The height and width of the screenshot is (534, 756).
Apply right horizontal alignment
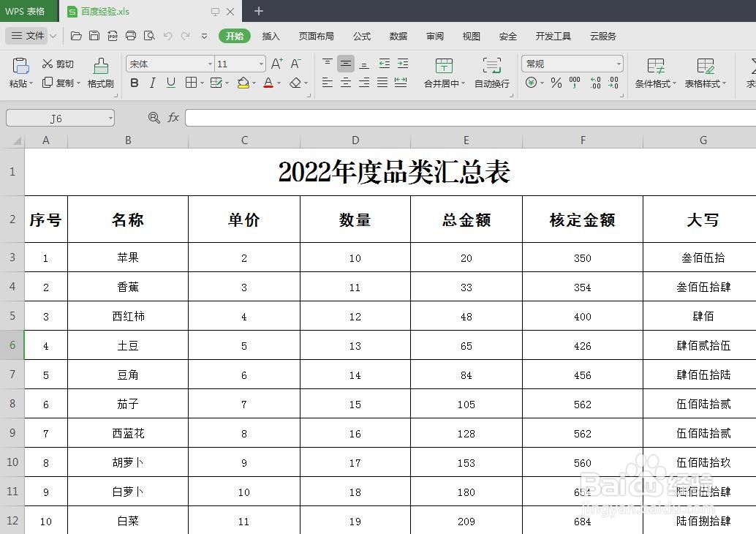364,83
